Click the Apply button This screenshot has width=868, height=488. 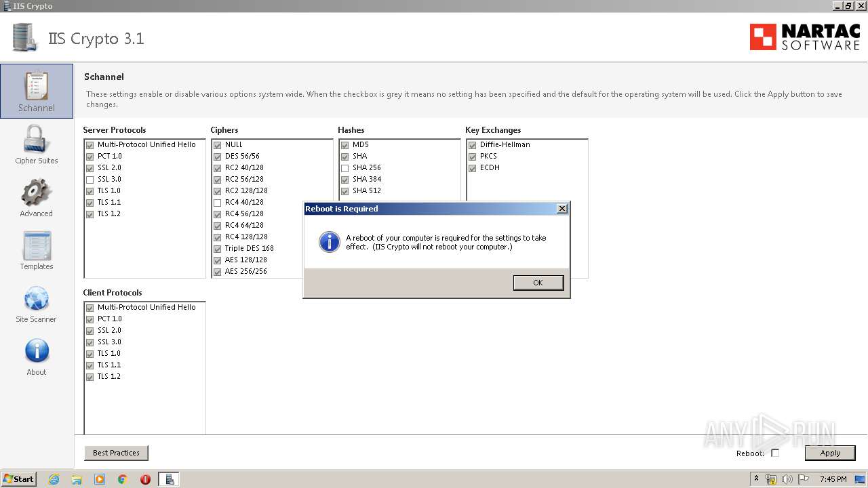coord(830,453)
